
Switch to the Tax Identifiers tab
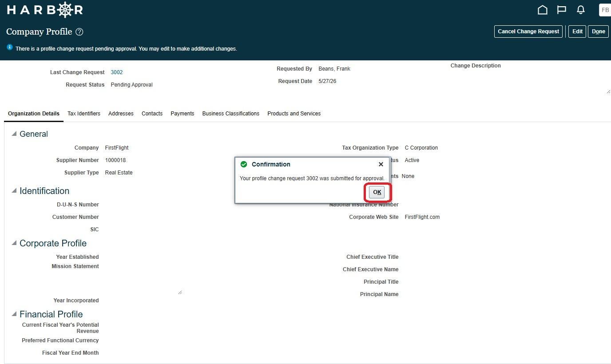tap(84, 114)
